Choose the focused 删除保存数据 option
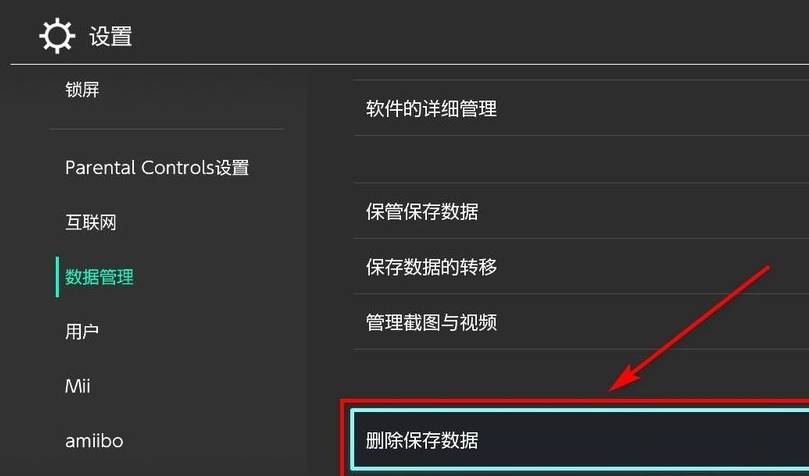This screenshot has width=809, height=476. click(x=580, y=440)
